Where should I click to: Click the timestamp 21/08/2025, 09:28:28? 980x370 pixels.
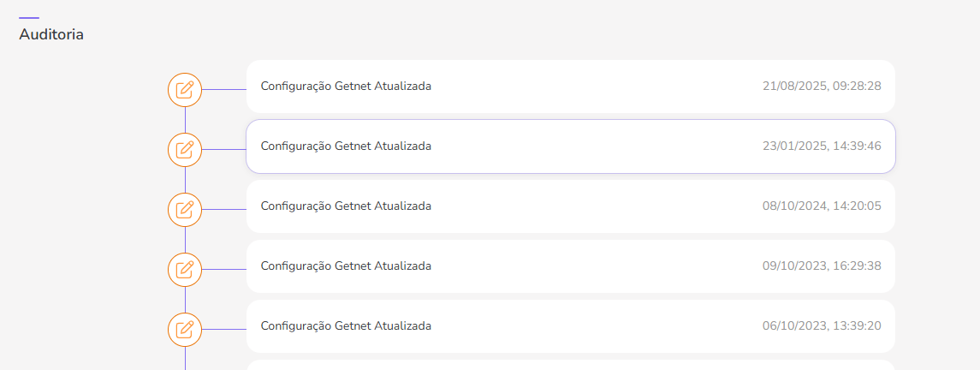click(822, 87)
